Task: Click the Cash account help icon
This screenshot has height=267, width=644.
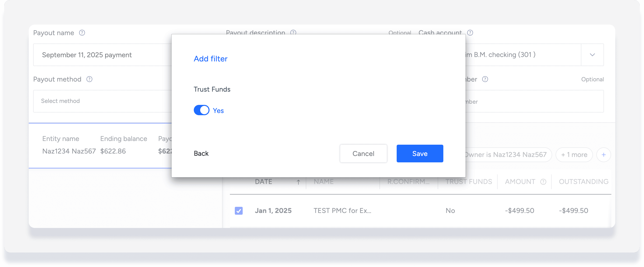Action: 470,33
